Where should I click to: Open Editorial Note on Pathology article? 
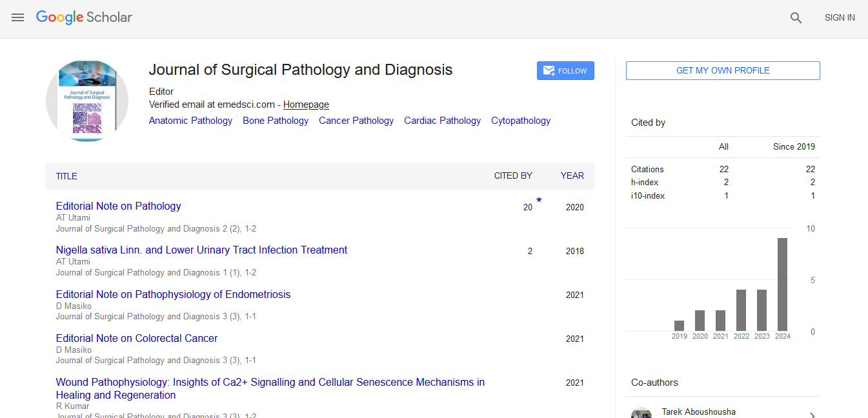click(x=118, y=206)
